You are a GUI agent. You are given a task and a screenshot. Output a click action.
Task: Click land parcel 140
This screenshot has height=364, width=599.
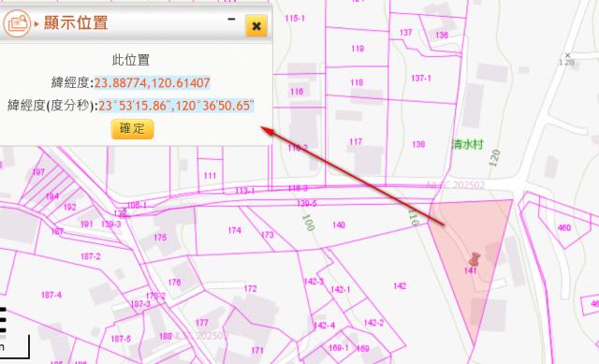point(339,225)
